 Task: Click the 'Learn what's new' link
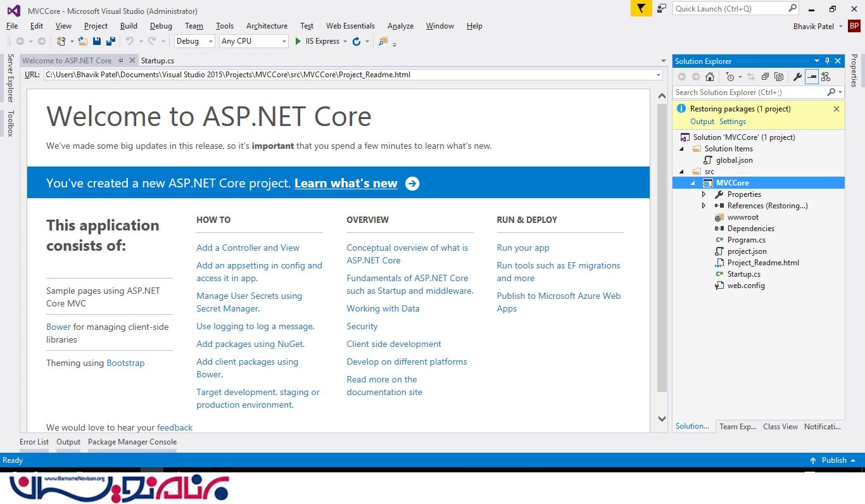(x=346, y=184)
